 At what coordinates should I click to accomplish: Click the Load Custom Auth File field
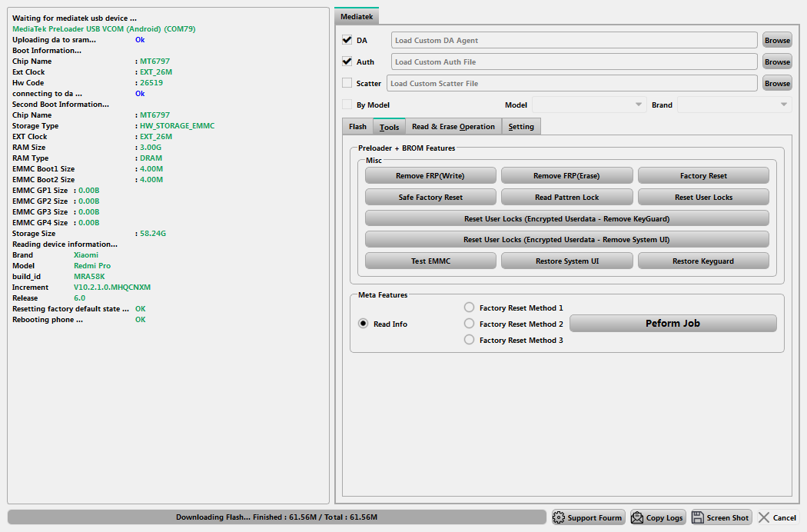click(574, 62)
